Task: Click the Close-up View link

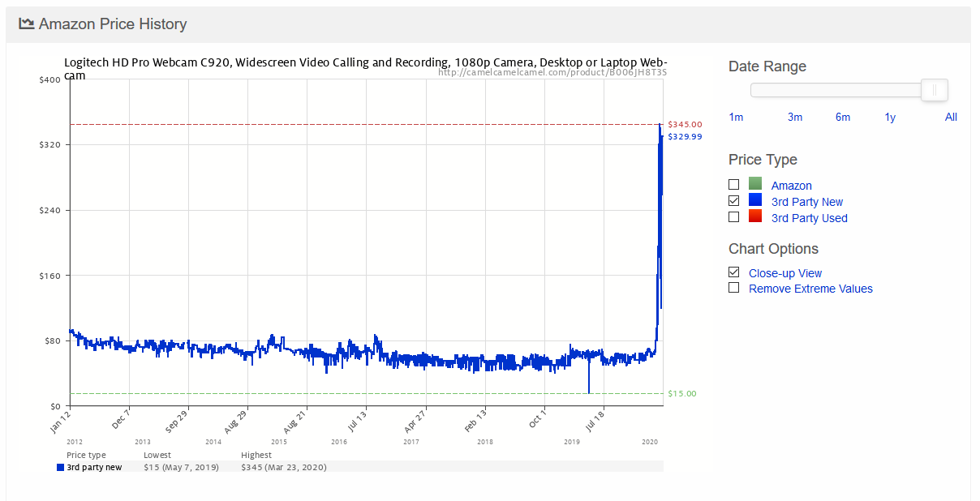Action: [785, 273]
